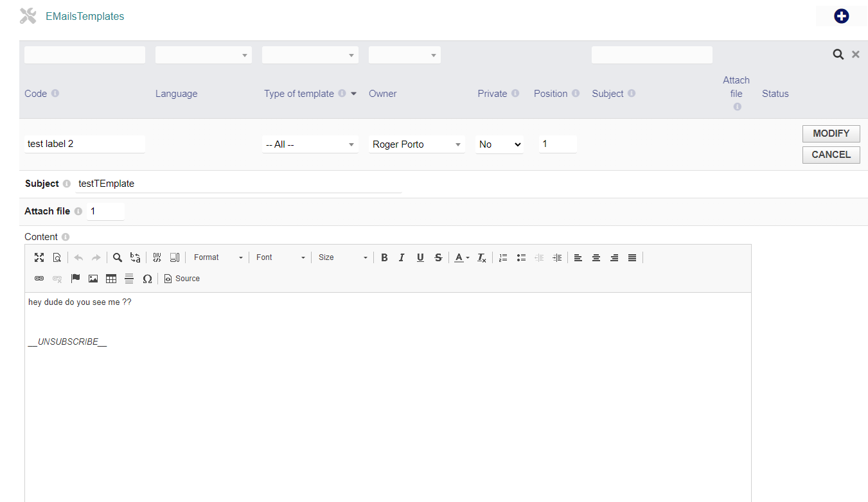Open the text color picker

(x=461, y=257)
